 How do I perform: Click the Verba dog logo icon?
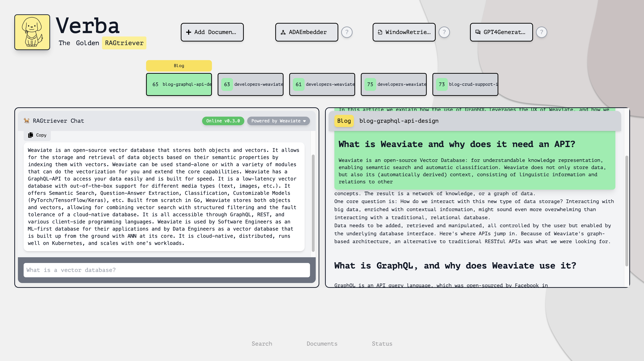pos(32,32)
